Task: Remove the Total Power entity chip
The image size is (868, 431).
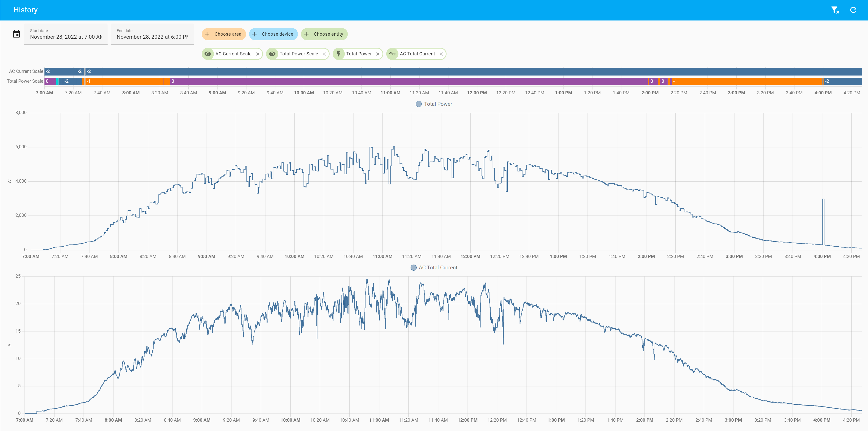Action: [378, 54]
